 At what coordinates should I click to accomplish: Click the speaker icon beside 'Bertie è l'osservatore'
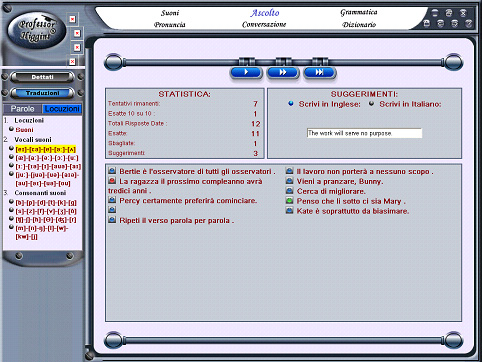[112, 171]
